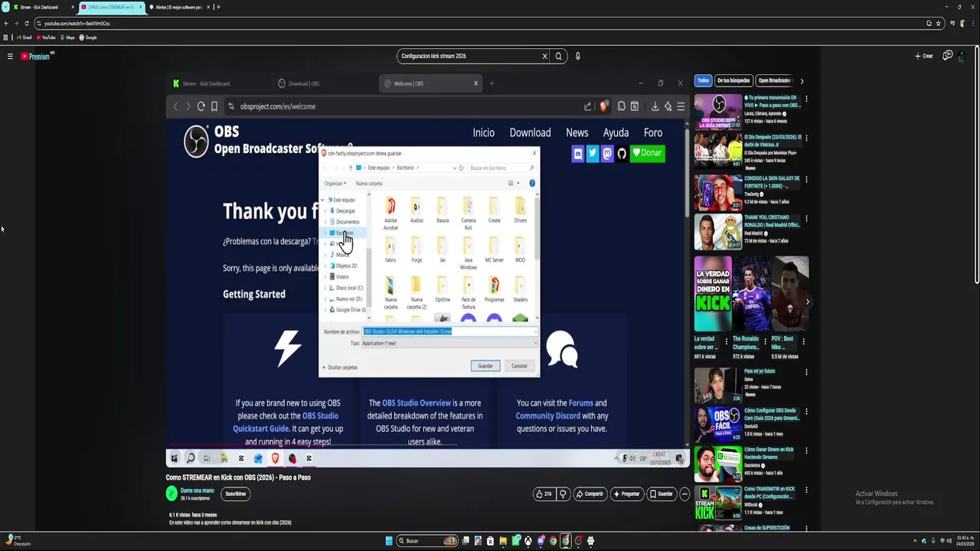Screen dimensions: 980x551
Task: Click the youtube.com address bar
Action: pos(482,24)
